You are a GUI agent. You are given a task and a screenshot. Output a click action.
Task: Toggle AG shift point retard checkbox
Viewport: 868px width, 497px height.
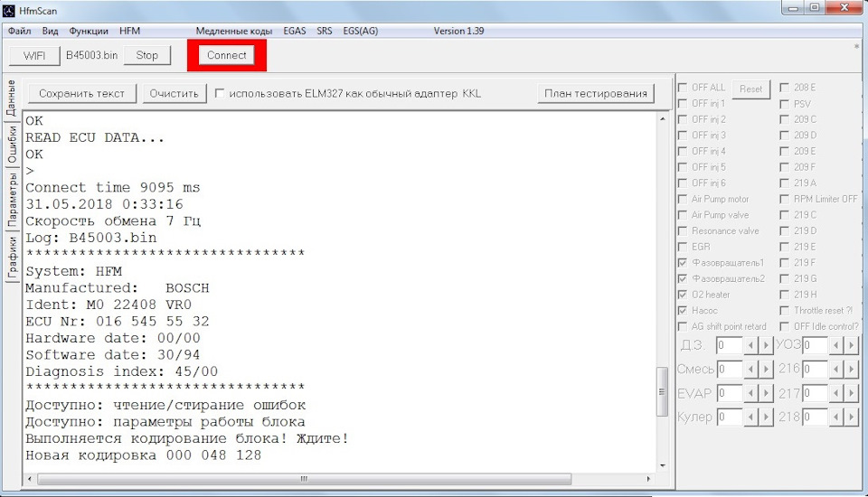tap(683, 326)
